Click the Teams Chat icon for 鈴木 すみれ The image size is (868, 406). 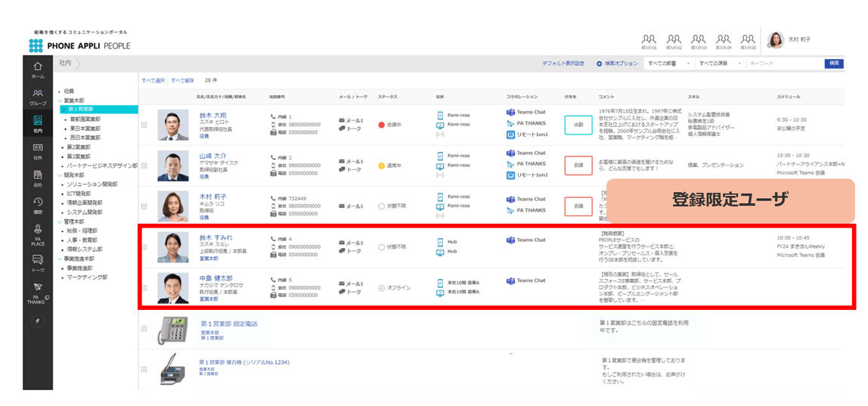point(511,240)
